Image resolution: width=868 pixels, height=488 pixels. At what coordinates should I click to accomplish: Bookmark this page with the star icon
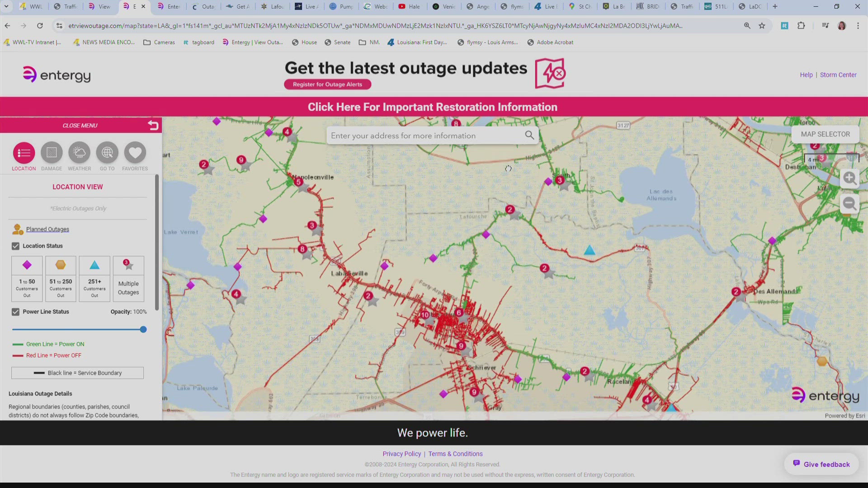[762, 26]
